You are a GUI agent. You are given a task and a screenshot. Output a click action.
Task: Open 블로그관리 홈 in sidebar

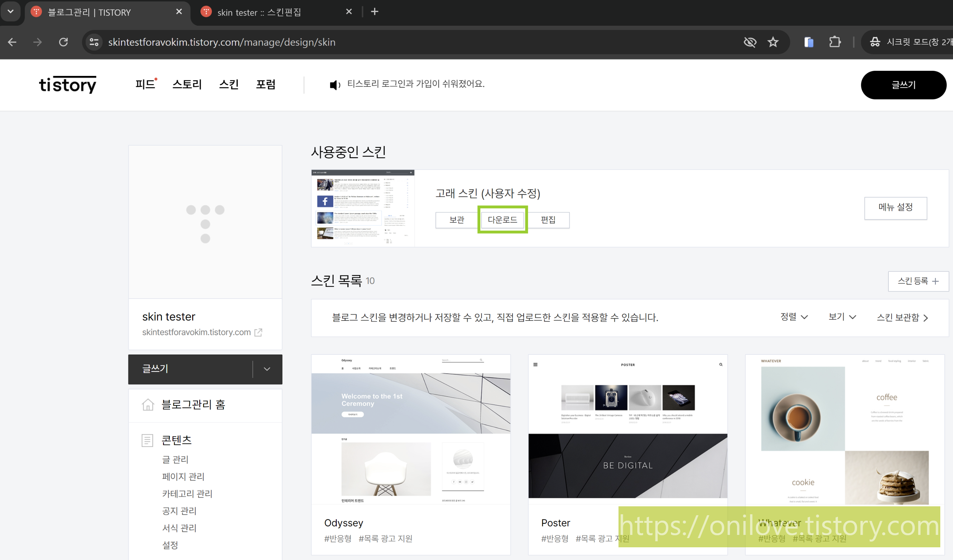pyautogui.click(x=193, y=405)
